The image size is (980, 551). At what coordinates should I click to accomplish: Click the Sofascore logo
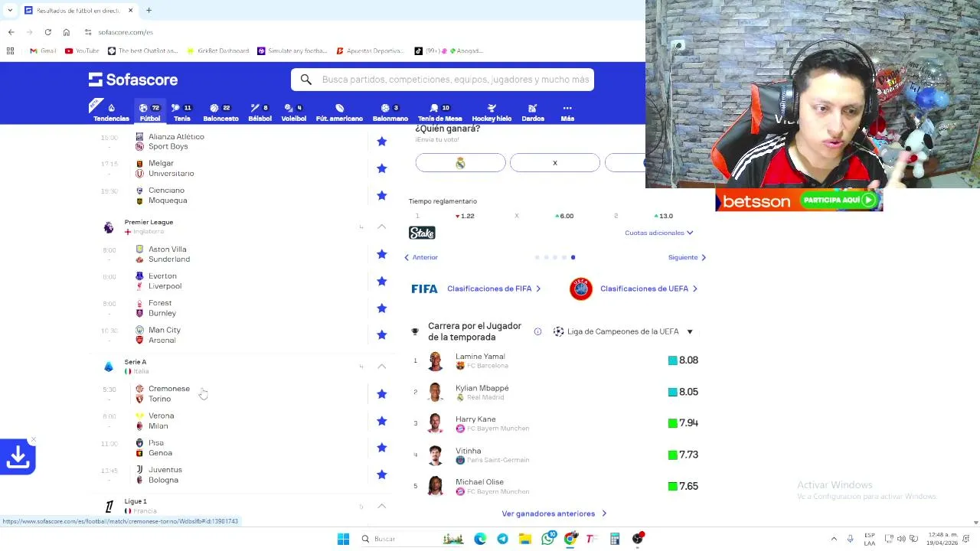(x=133, y=80)
